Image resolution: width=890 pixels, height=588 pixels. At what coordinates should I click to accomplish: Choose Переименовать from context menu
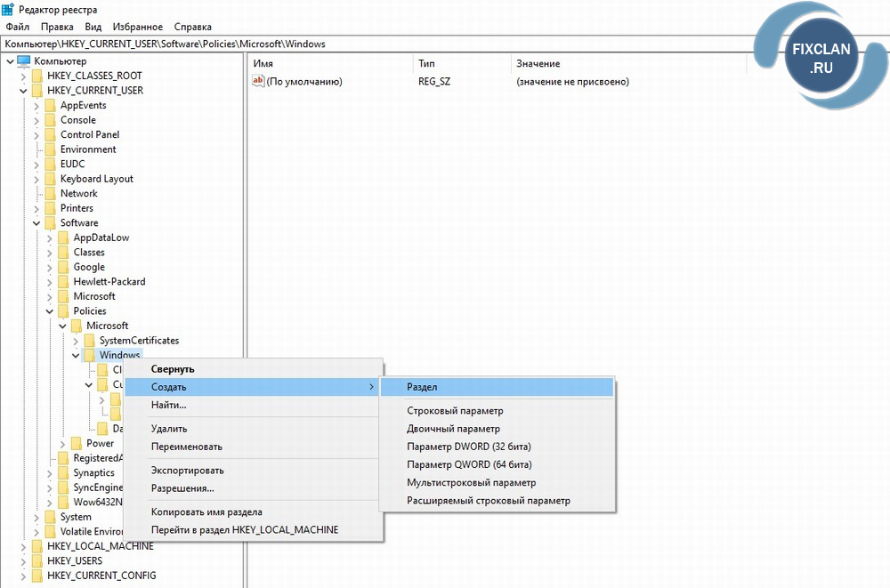pyautogui.click(x=186, y=447)
